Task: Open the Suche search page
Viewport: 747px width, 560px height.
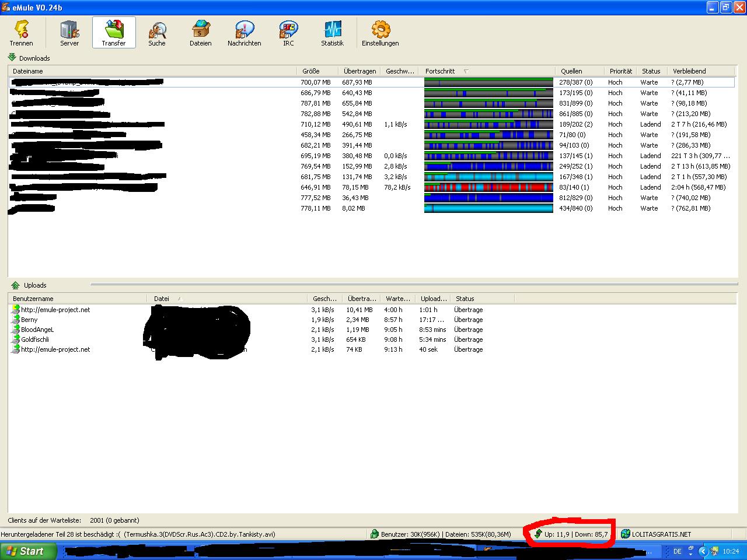Action: click(x=156, y=33)
